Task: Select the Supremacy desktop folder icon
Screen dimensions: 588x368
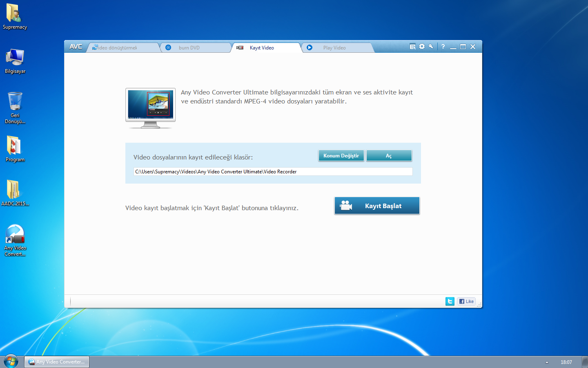Action: pos(15,17)
